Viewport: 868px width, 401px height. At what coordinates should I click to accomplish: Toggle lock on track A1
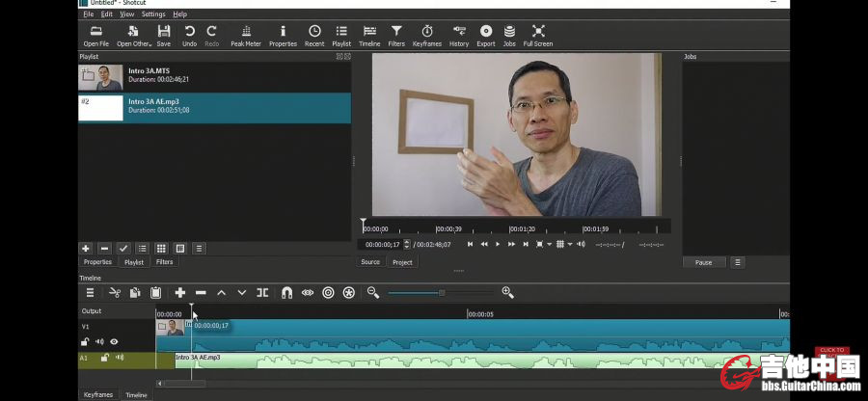104,358
